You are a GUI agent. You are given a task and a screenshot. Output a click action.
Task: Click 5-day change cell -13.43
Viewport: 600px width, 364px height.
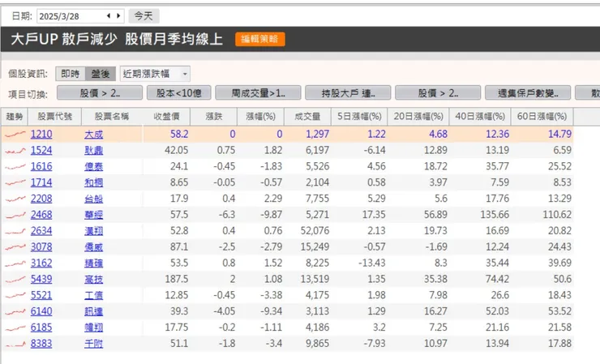point(372,263)
